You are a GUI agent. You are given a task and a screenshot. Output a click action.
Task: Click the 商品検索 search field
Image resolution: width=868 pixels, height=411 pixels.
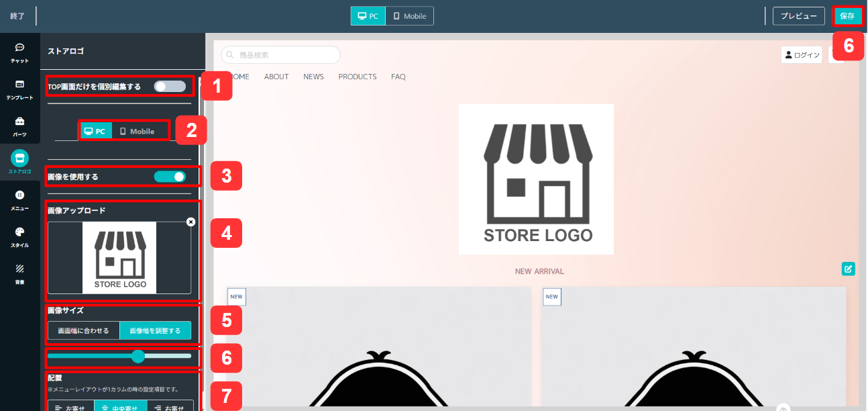coord(280,55)
